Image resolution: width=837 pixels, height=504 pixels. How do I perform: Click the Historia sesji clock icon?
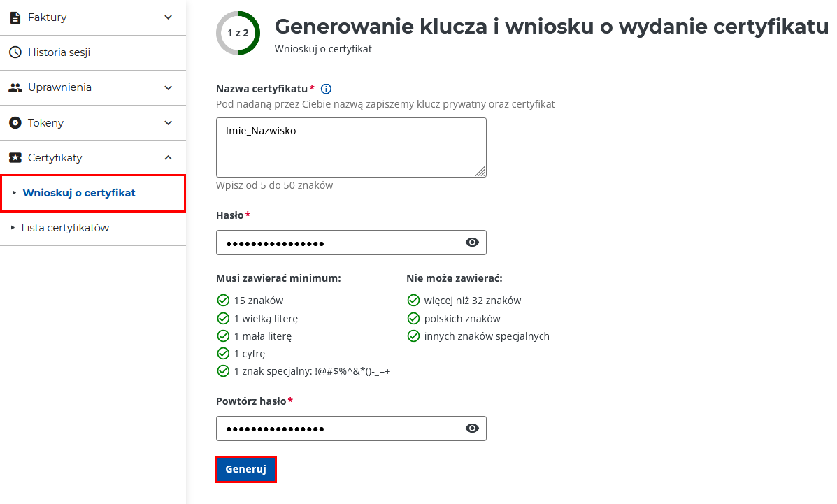point(15,52)
